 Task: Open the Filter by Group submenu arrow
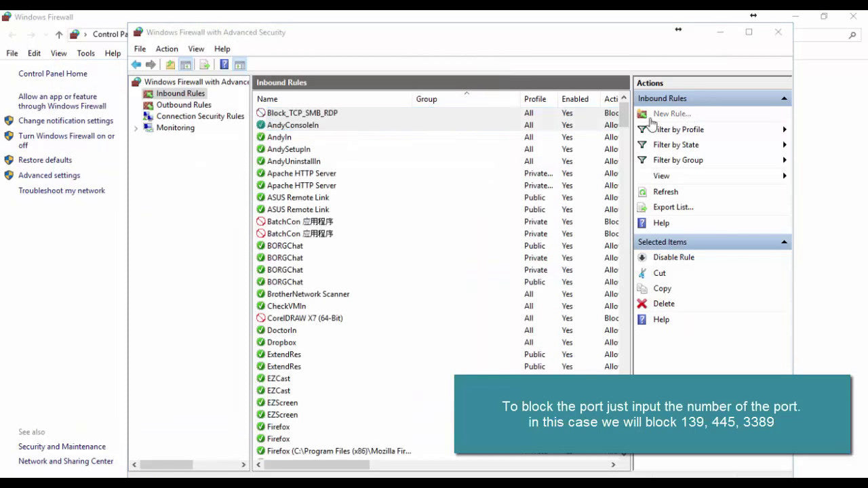click(785, 161)
